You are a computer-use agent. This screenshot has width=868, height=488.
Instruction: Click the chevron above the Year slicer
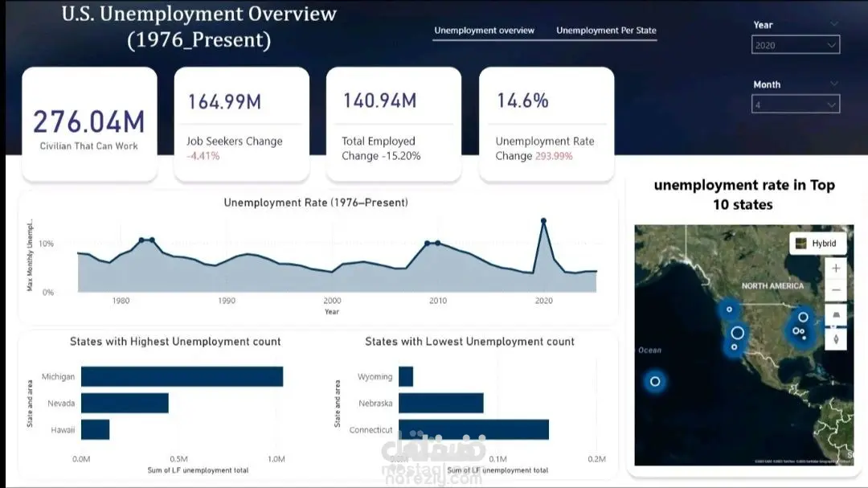coord(833,24)
